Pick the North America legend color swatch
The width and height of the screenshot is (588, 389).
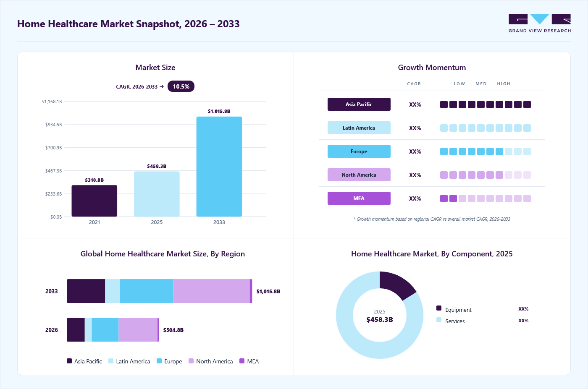[x=191, y=361]
